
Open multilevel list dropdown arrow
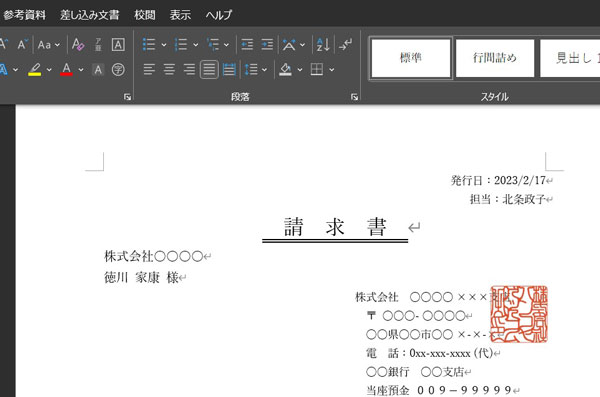tap(227, 45)
